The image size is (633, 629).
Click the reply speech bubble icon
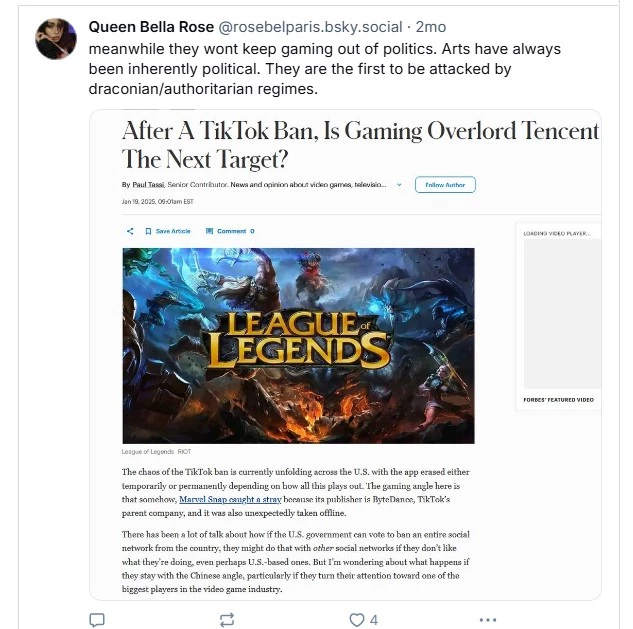97,620
